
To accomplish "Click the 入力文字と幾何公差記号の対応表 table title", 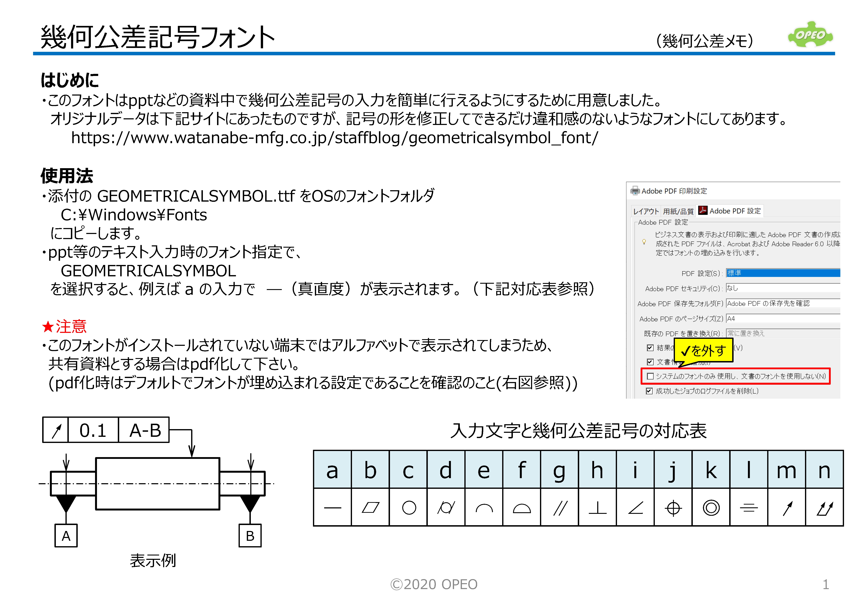I will coord(578,431).
